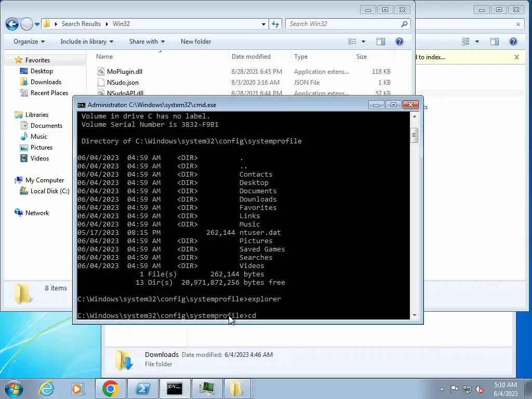Image resolution: width=532 pixels, height=399 pixels.
Task: Open Recent Places in the navigation pane
Action: coord(49,92)
